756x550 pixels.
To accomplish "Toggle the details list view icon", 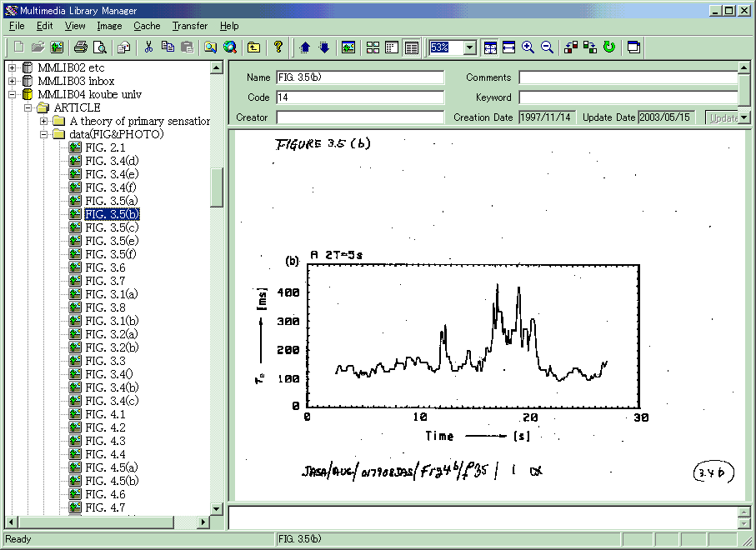I will pos(411,47).
